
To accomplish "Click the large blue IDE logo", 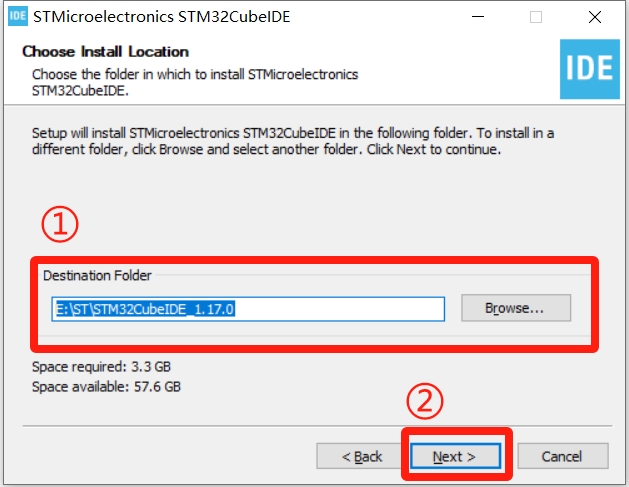I will (590, 69).
